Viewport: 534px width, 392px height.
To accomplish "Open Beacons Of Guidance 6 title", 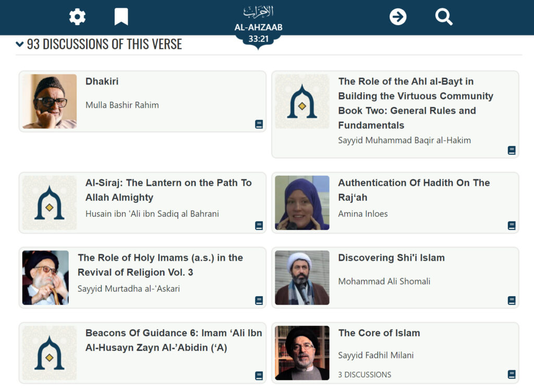I will coord(174,340).
